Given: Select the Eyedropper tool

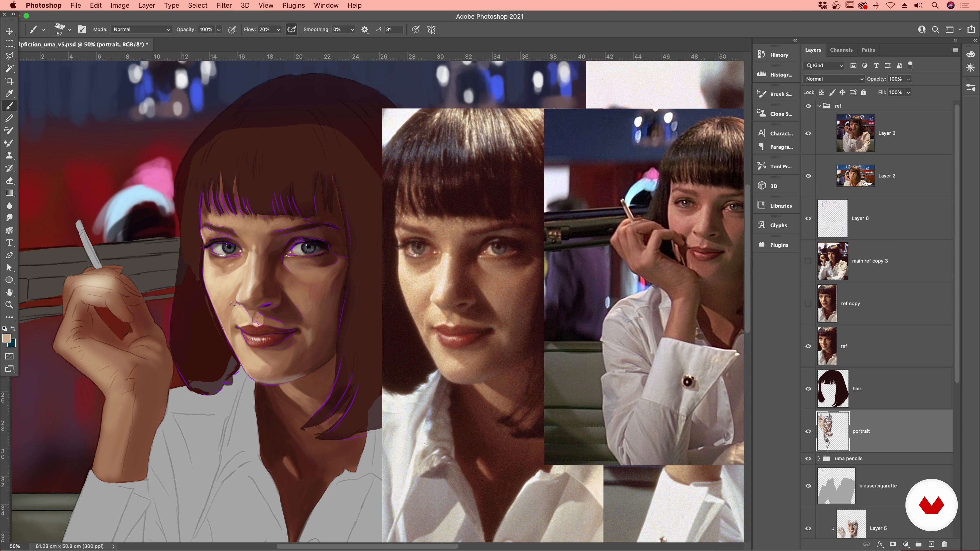Looking at the screenshot, I should (x=9, y=94).
